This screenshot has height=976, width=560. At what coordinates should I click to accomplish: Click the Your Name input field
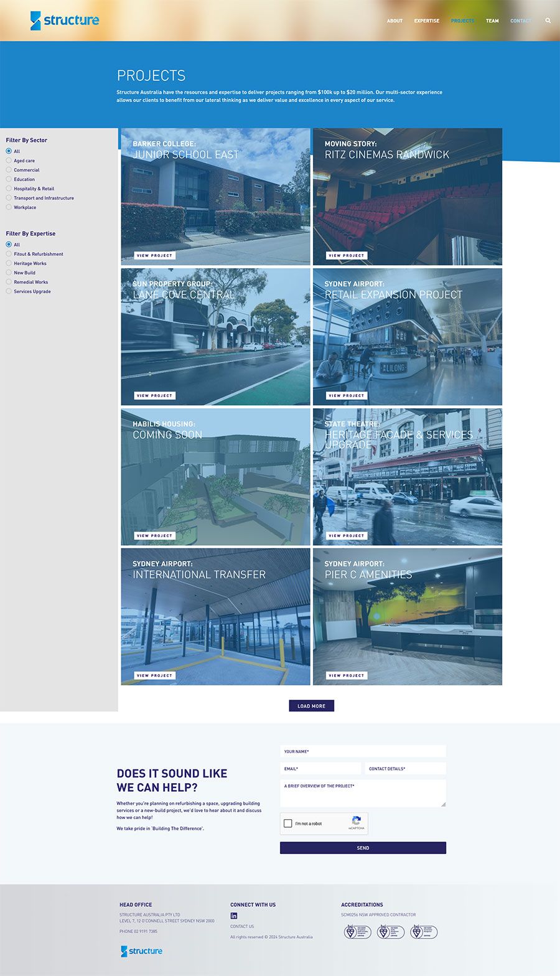coord(363,751)
